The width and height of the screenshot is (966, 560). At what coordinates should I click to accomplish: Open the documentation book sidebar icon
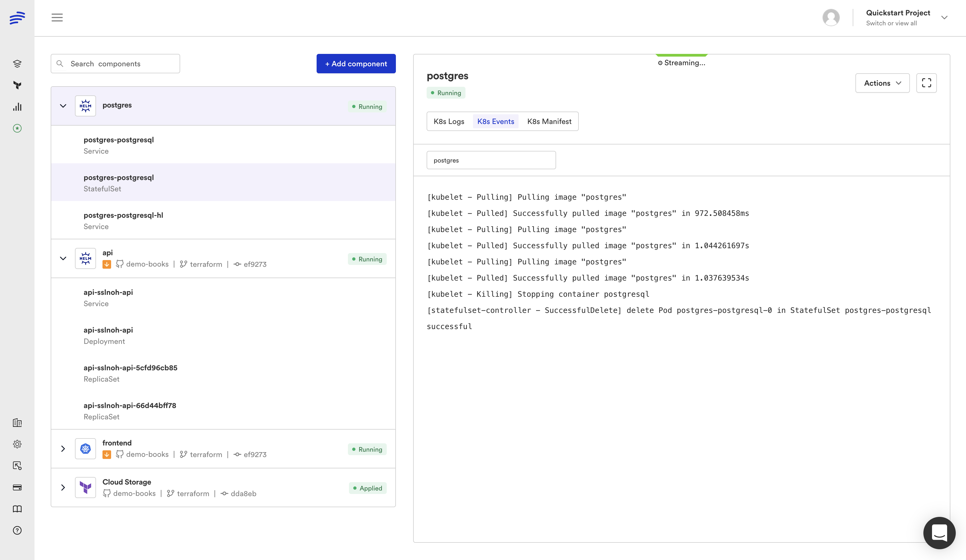tap(17, 509)
